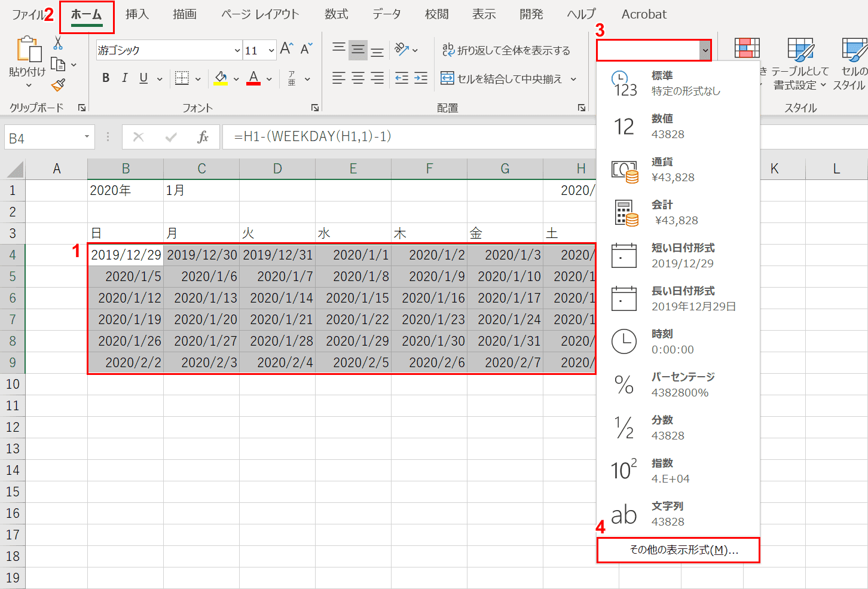This screenshot has height=589, width=868.
Task: Apply yellow fill color bucket
Action: pyautogui.click(x=221, y=78)
